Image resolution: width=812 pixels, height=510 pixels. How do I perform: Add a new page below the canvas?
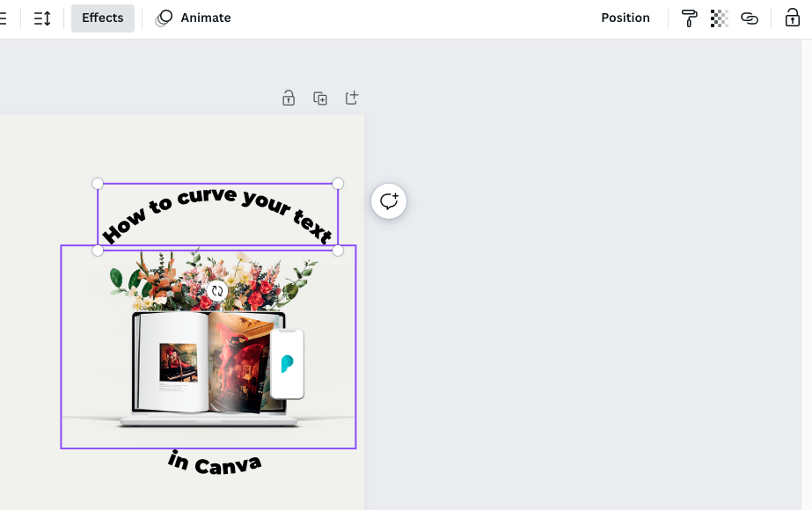tap(351, 98)
